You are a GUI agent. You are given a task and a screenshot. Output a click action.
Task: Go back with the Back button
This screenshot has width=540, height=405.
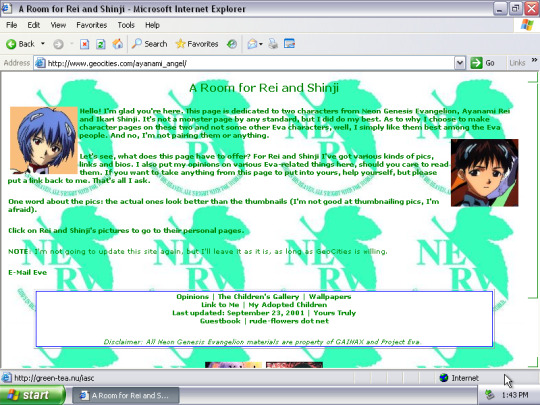pyautogui.click(x=20, y=44)
